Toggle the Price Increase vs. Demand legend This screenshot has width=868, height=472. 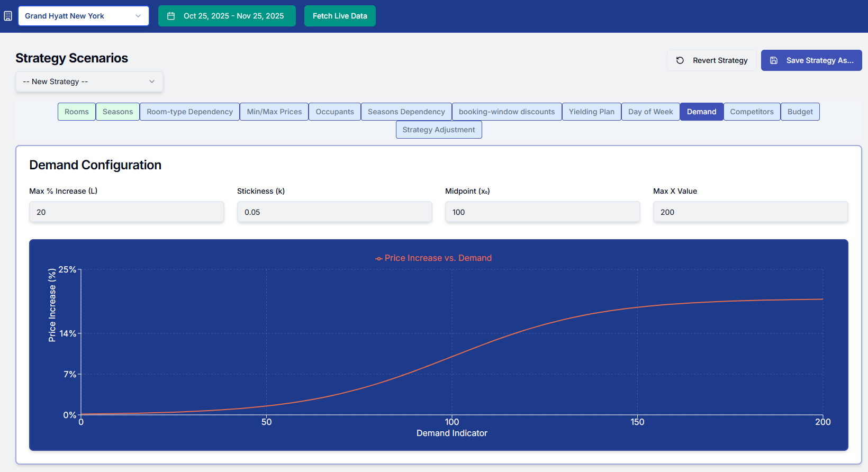tap(433, 258)
